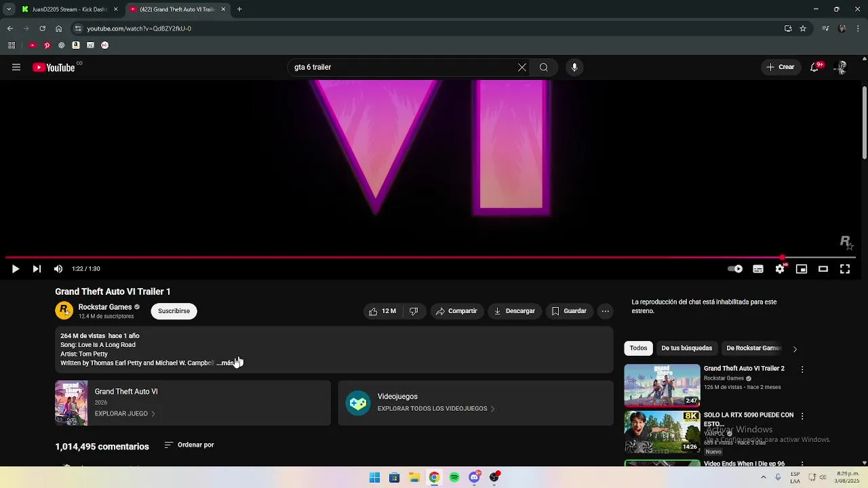Select the De tus búsquedas chip
This screenshot has width=868, height=488.
coord(686,348)
